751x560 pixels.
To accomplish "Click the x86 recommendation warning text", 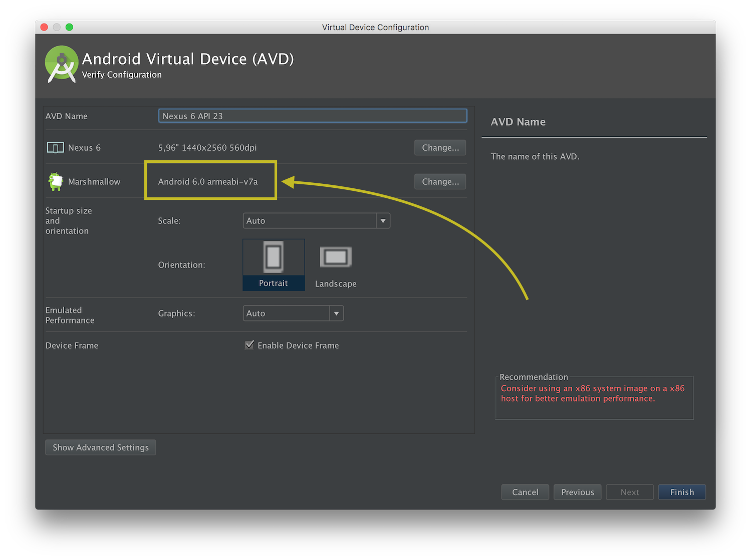I will [x=593, y=393].
